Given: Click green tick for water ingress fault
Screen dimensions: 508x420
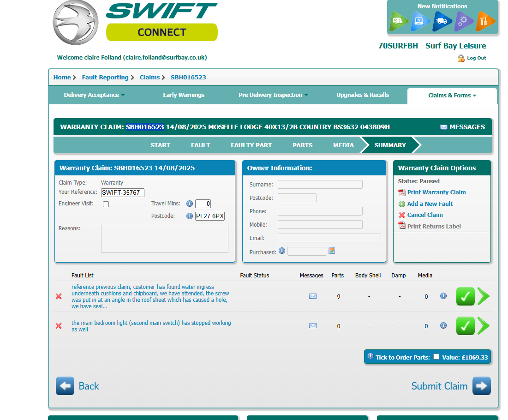Looking at the screenshot, I should tap(465, 296).
